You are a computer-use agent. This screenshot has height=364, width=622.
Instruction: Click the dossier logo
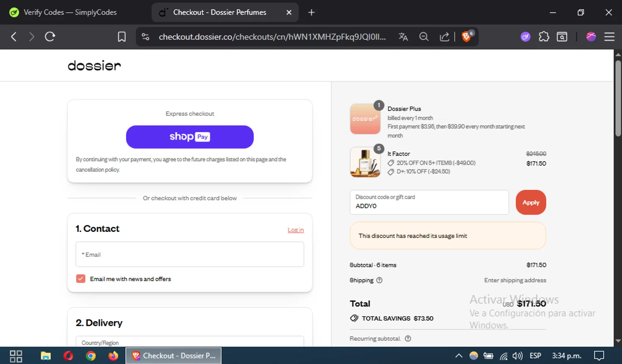(95, 66)
